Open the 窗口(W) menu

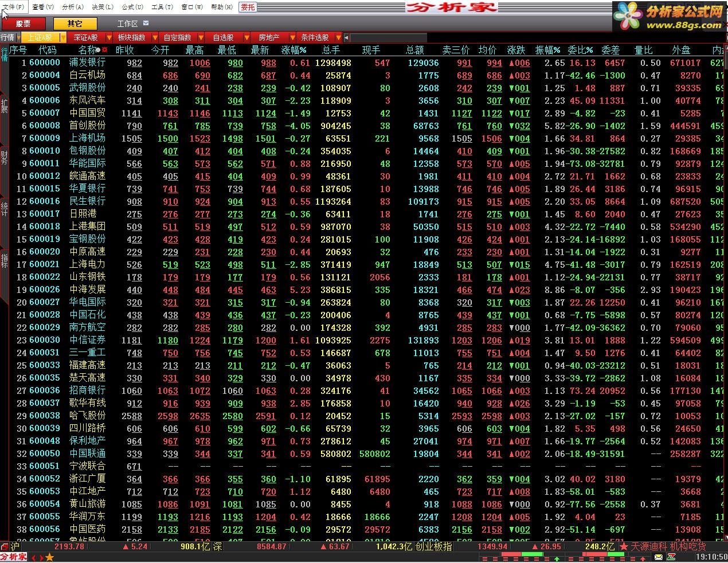pyautogui.click(x=192, y=7)
